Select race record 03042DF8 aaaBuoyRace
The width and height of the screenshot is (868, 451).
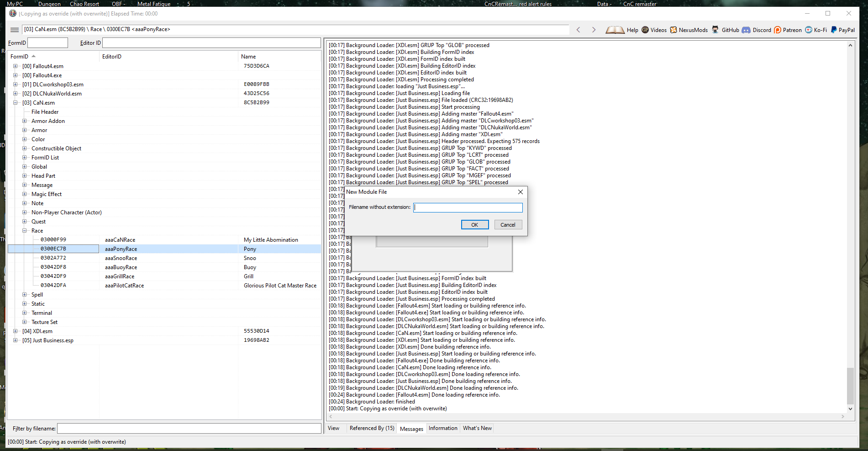pos(164,267)
